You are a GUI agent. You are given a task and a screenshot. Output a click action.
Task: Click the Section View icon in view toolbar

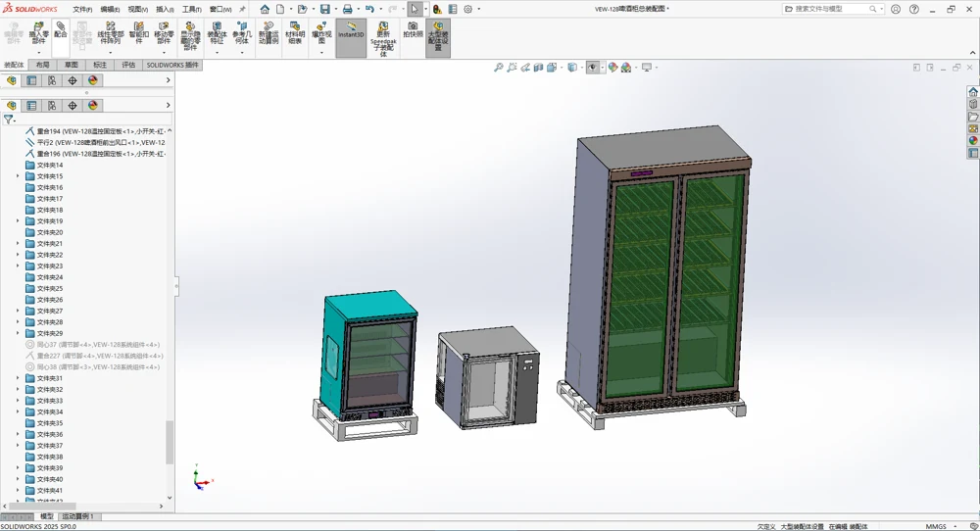538,68
